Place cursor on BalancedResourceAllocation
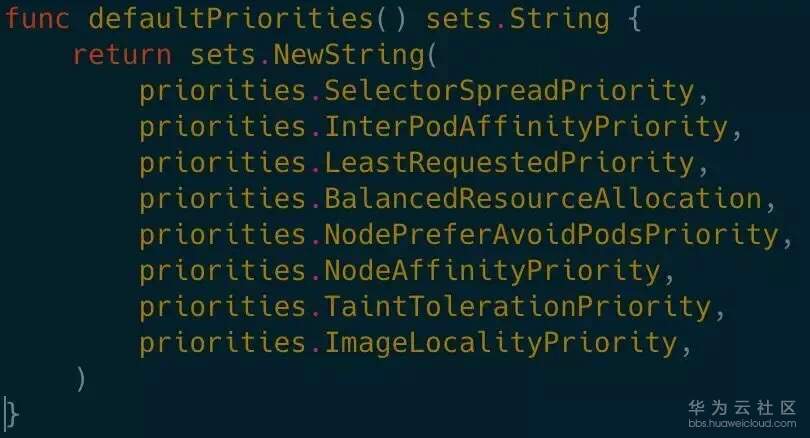The height and width of the screenshot is (438, 810). (543, 199)
